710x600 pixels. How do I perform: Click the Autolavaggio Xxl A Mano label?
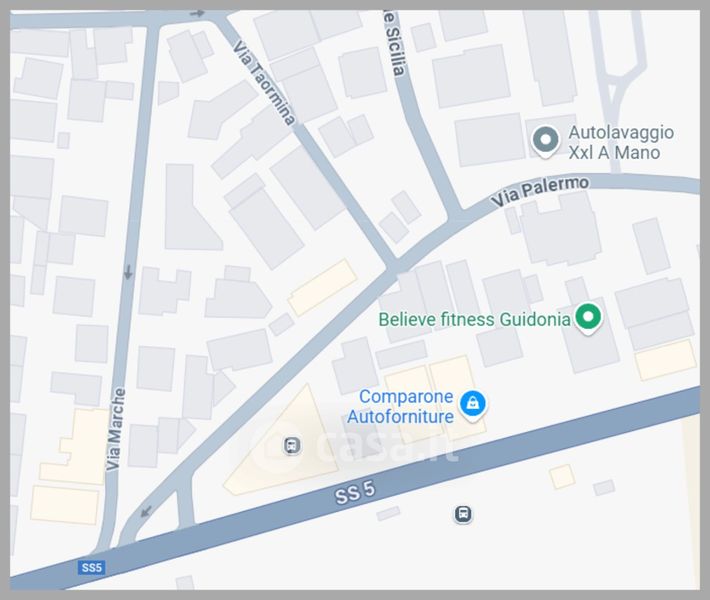(x=621, y=142)
